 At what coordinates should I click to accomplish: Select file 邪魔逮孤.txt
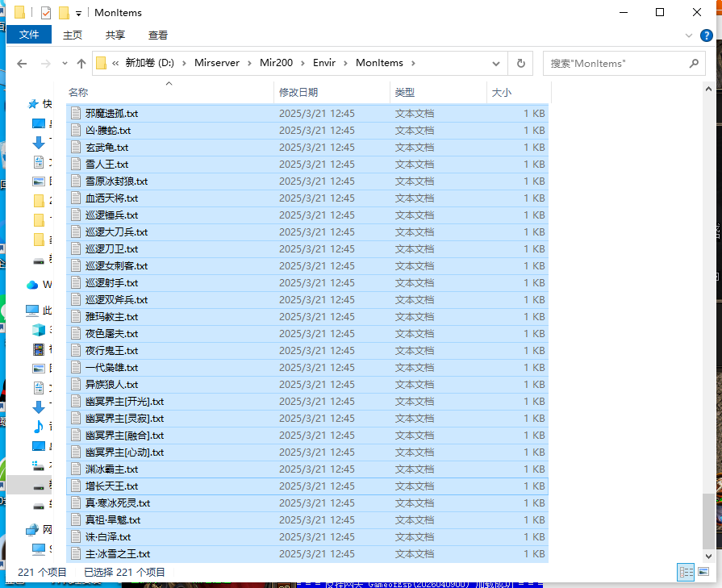point(307,113)
